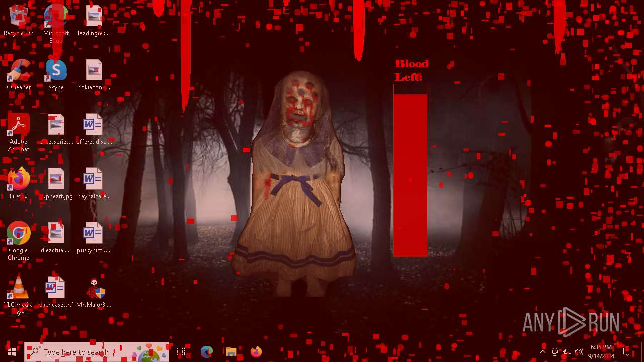Open the volume control tray icon
Viewport: 644px width, 362px height.
579,352
